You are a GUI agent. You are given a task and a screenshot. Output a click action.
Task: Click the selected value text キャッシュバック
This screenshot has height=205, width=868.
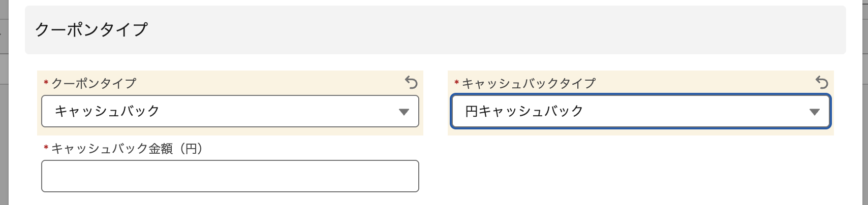(x=107, y=111)
